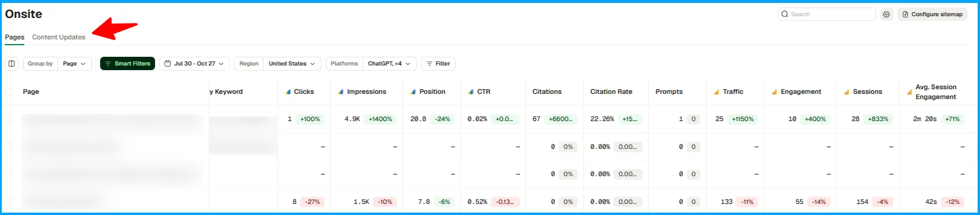Click the +833% sessions badge
This screenshot has width=980, height=215.
[x=878, y=119]
